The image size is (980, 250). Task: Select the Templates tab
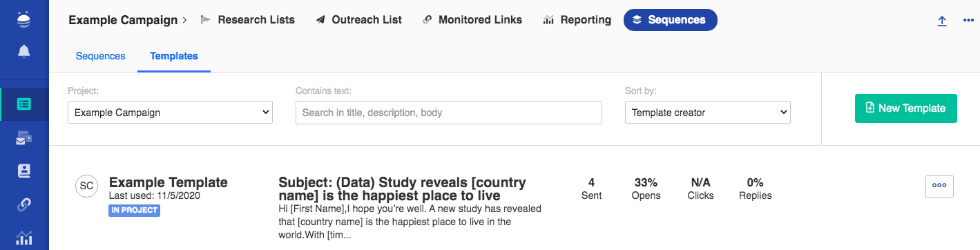(x=174, y=56)
